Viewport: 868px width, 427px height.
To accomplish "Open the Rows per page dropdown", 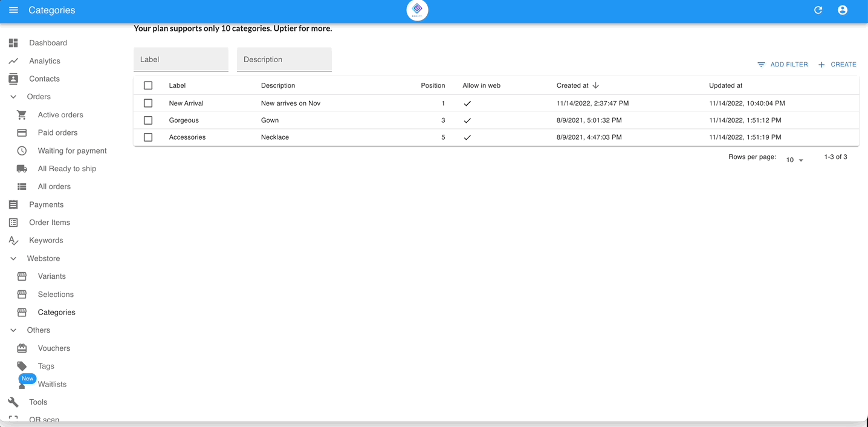I will 793,159.
